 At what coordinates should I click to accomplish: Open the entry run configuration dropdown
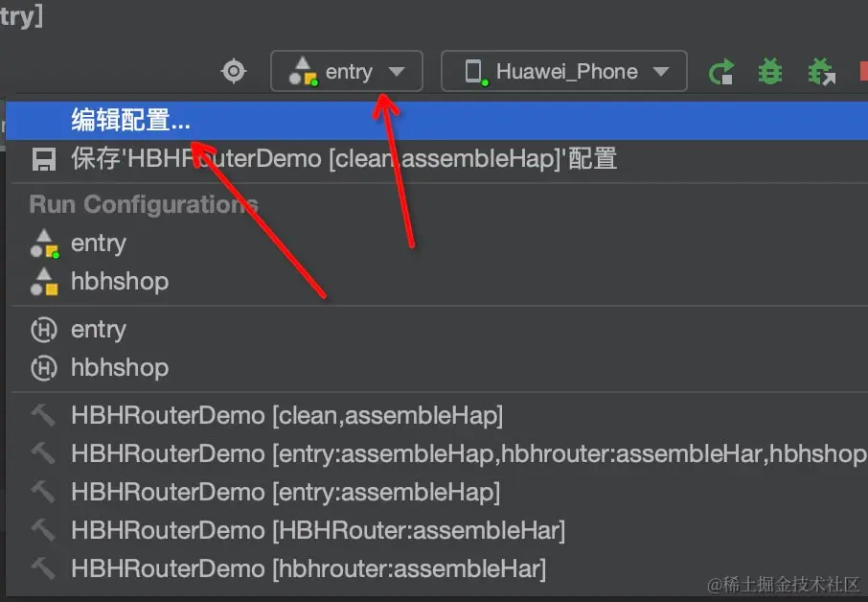347,71
